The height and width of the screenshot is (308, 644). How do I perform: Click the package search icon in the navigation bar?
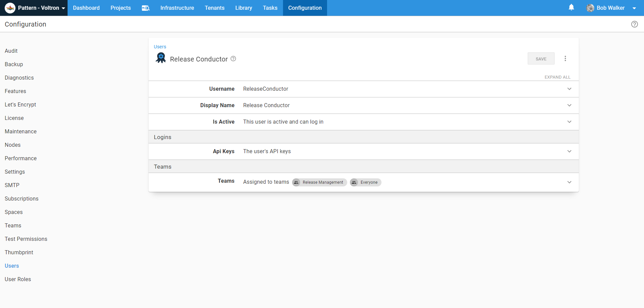click(x=146, y=8)
